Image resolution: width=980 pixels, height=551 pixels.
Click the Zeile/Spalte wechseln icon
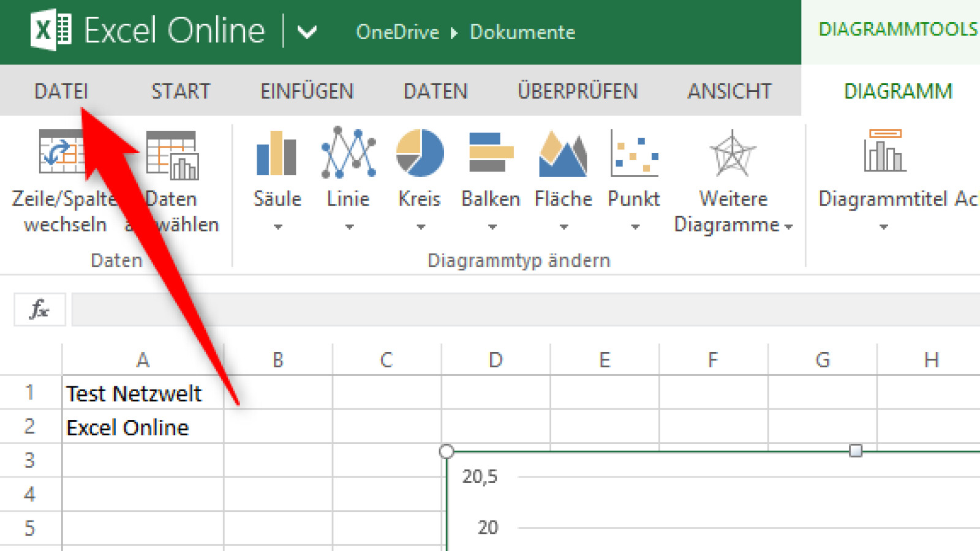[x=62, y=151]
